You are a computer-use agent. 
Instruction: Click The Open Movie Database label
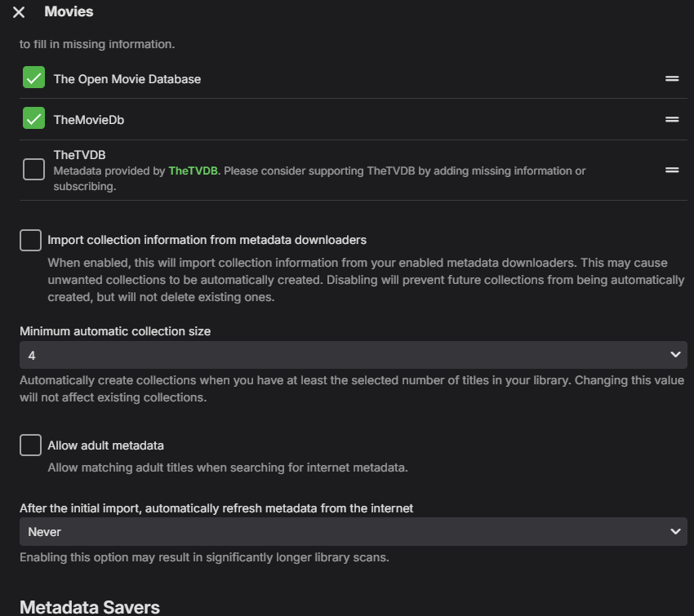click(x=127, y=79)
